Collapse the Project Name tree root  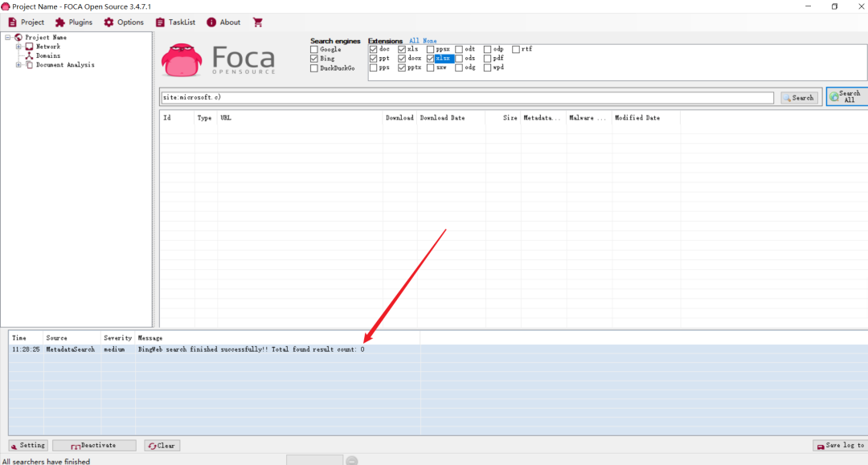click(x=8, y=37)
